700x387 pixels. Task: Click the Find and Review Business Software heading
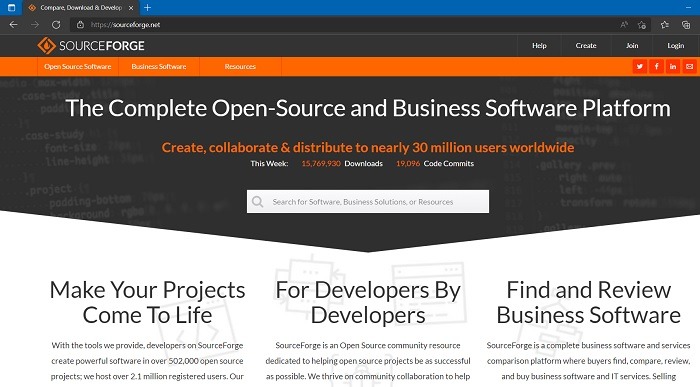tap(588, 302)
